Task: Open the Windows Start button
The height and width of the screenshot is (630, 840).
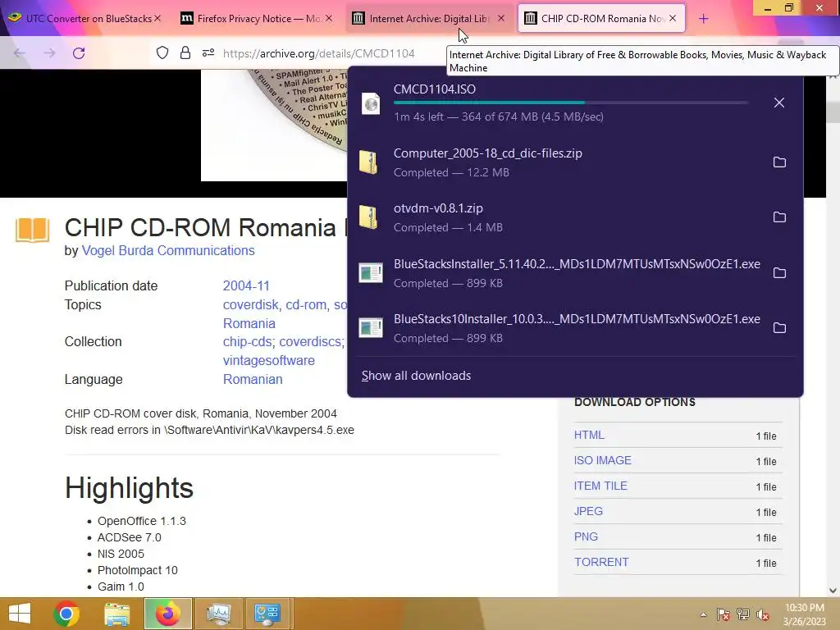Action: [20, 614]
